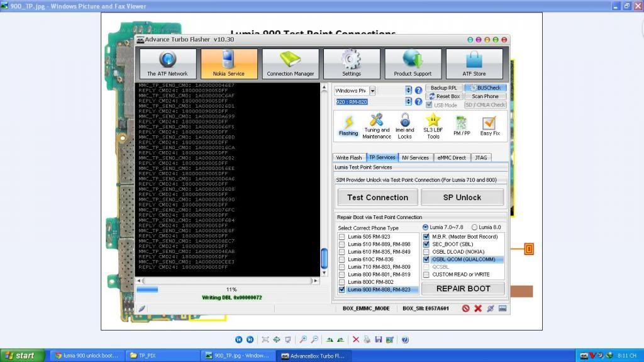This screenshot has height=362, width=644.
Task: Click help icon beside 920 : RM-820 field
Action: click(x=418, y=101)
